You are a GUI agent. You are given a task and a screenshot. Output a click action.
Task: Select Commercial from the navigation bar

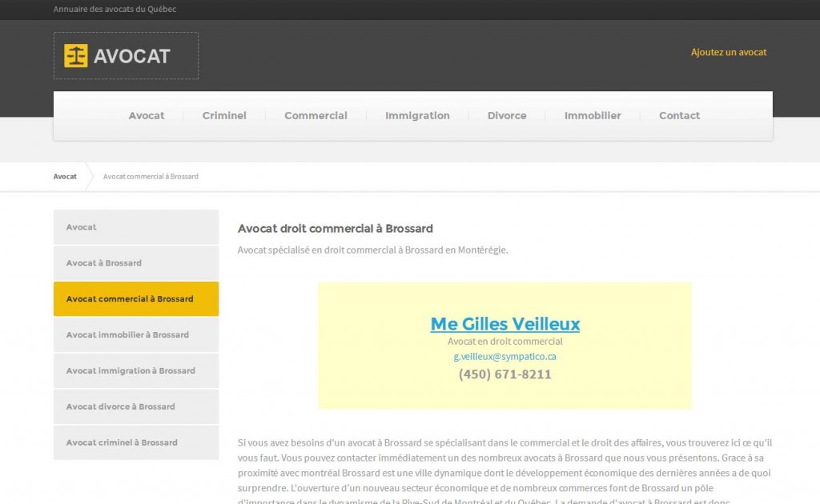coord(316,115)
